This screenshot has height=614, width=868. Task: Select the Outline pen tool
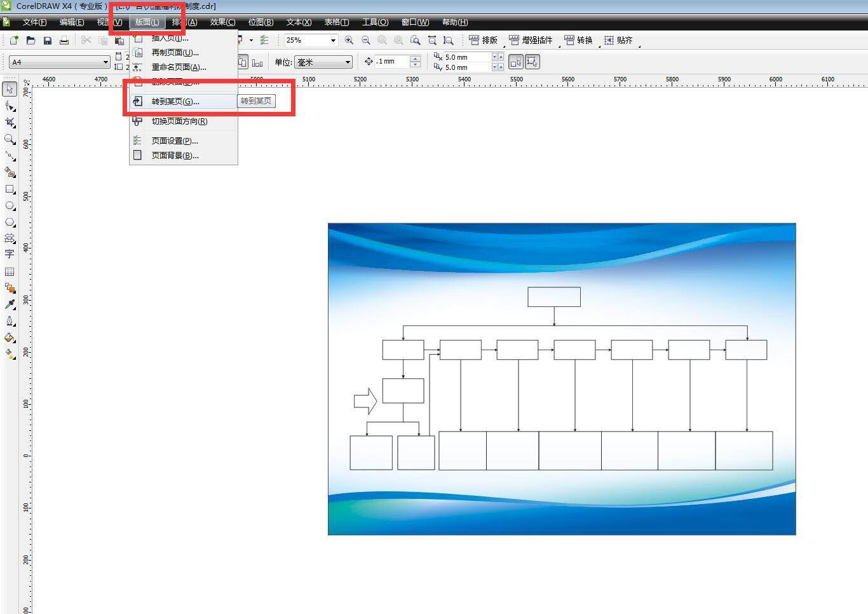click(10, 321)
